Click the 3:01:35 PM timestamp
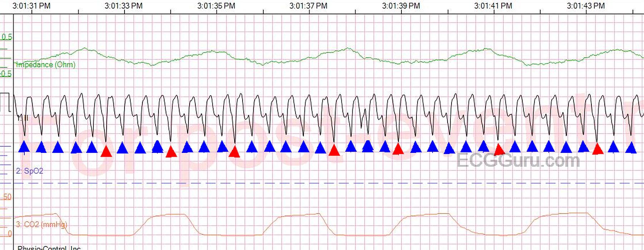This screenshot has height=250, width=644. (x=216, y=6)
